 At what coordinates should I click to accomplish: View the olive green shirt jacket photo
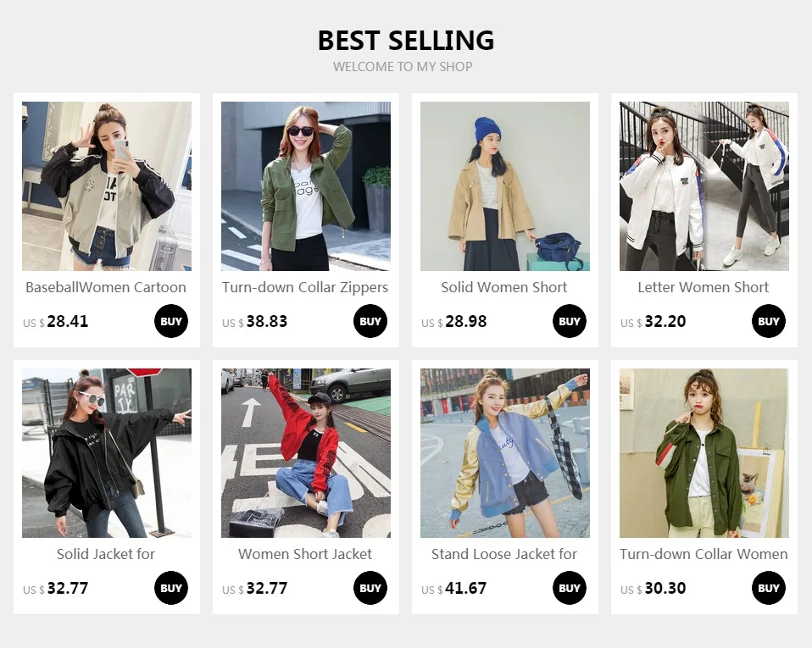coord(704,453)
